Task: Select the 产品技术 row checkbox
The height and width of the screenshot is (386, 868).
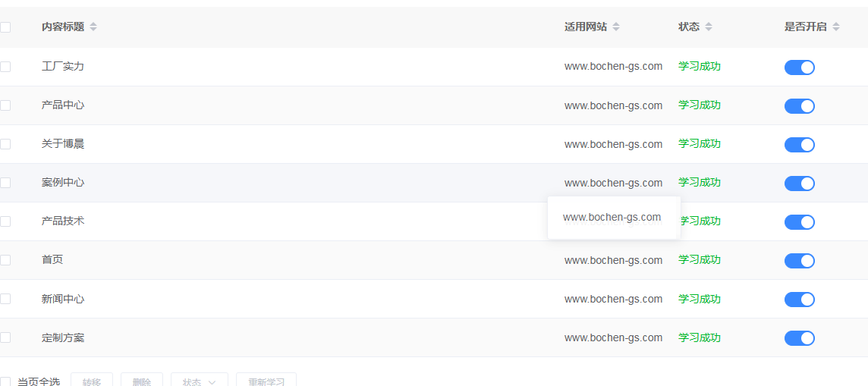Action: [5, 221]
